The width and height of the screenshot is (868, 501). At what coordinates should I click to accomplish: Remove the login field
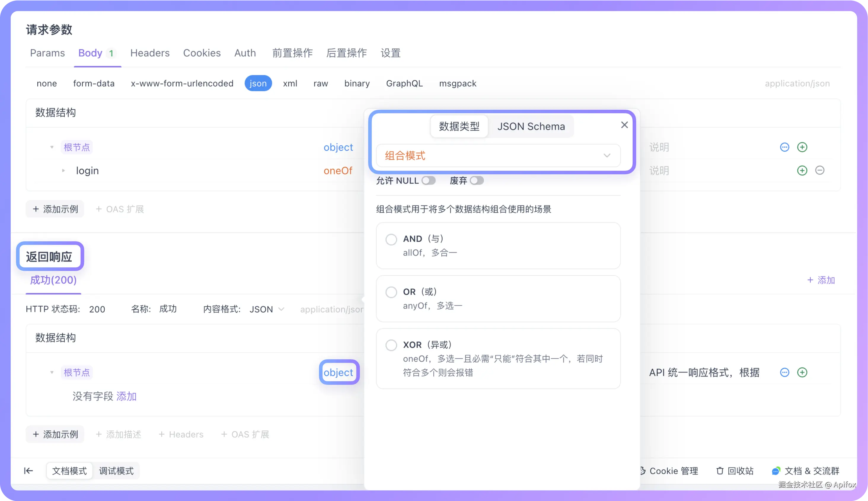coord(819,170)
